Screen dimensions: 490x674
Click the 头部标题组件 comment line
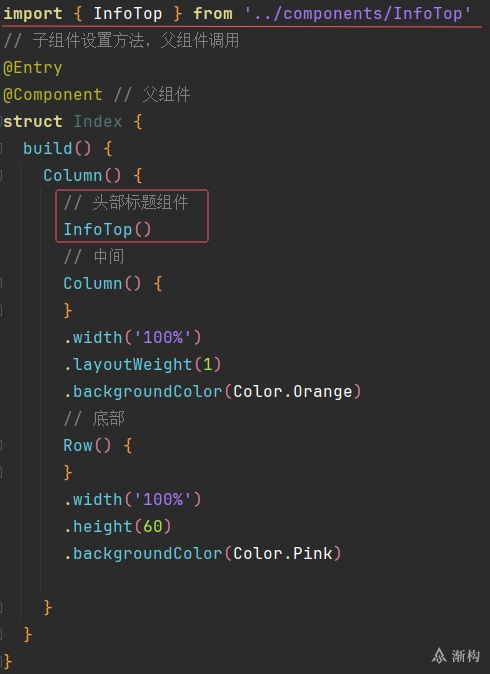[x=126, y=202]
